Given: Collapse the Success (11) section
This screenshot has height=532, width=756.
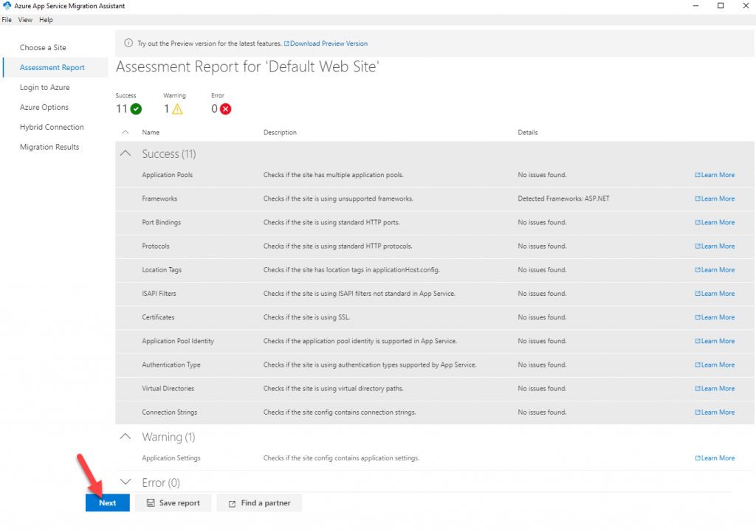Looking at the screenshot, I should click(126, 153).
